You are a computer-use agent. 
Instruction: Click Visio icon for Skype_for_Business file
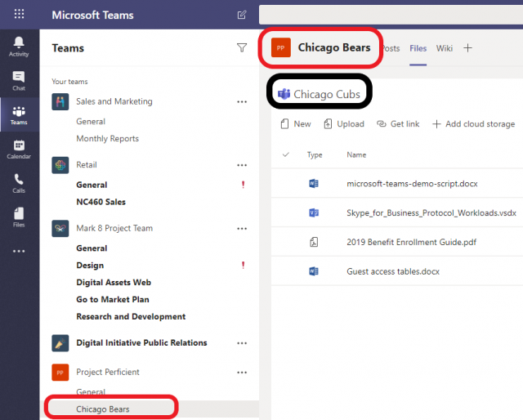314,212
